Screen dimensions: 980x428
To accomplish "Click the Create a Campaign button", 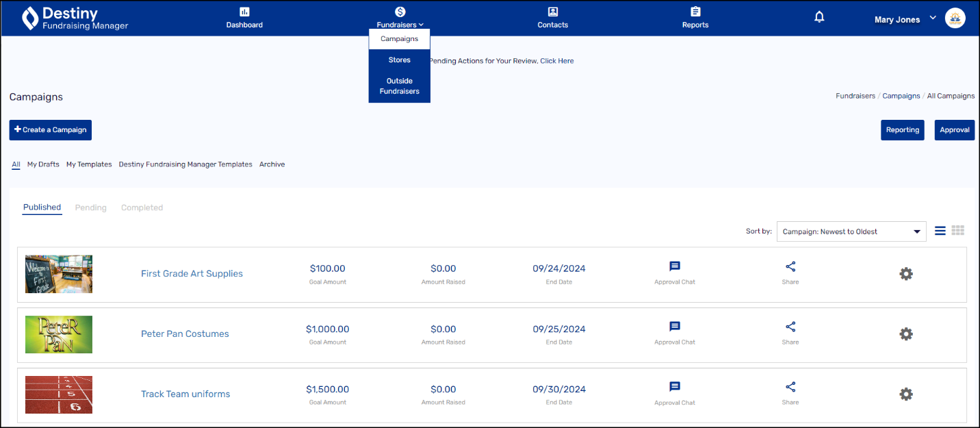I will point(50,130).
